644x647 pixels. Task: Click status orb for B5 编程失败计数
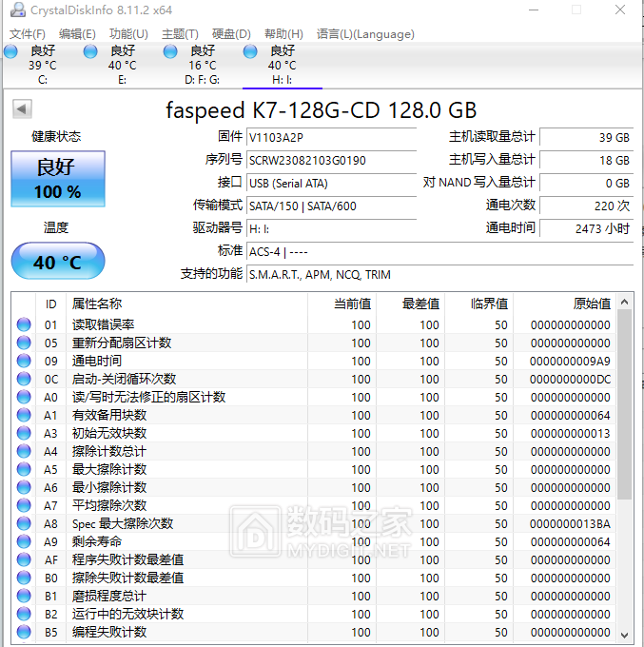tap(24, 632)
